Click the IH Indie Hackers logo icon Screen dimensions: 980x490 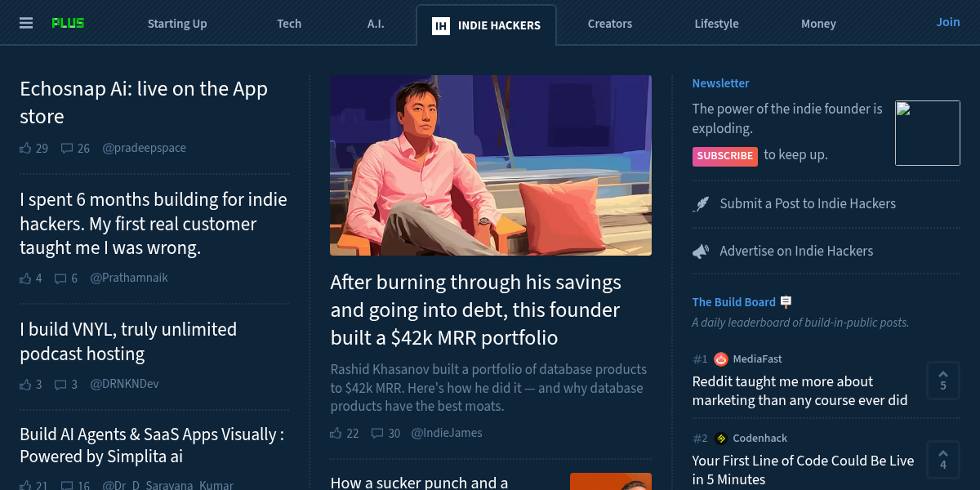pos(440,25)
